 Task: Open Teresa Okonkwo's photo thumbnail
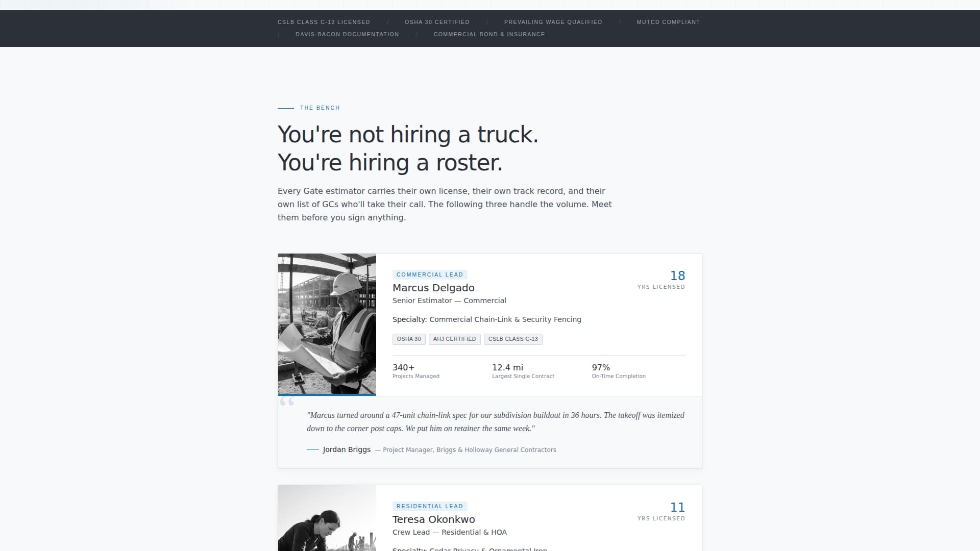pyautogui.click(x=327, y=518)
